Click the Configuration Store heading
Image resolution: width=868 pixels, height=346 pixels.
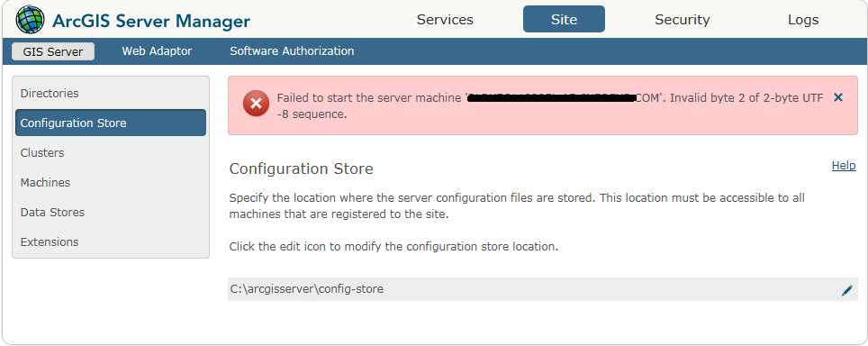[x=301, y=168]
